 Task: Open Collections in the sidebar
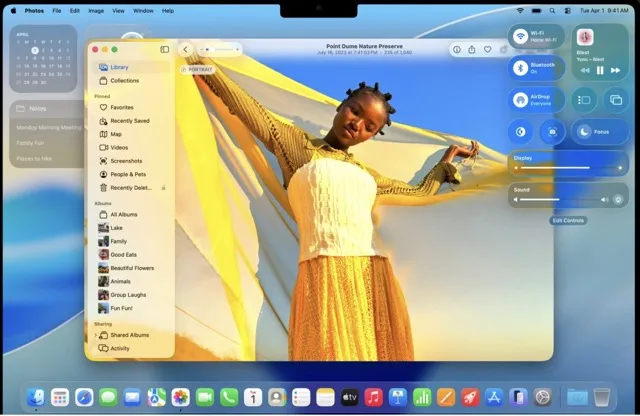point(131,80)
